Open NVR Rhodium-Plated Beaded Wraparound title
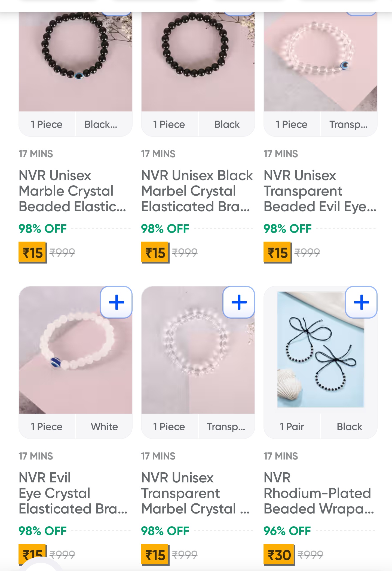 point(318,493)
